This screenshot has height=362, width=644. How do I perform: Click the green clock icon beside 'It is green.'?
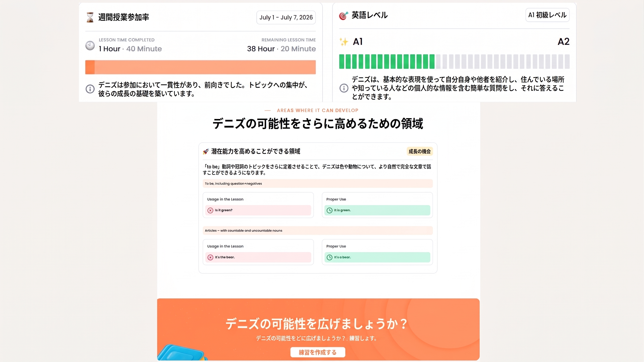[330, 210]
